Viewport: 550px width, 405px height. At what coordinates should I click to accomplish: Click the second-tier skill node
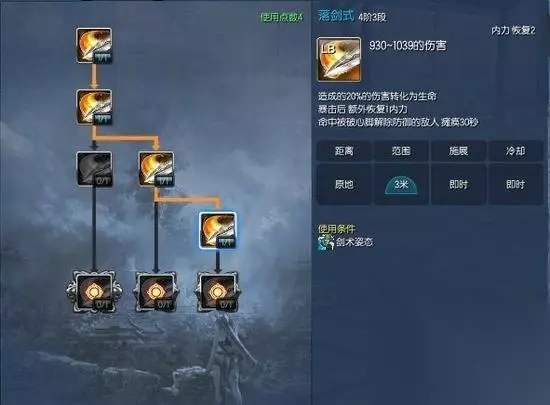coord(94,107)
